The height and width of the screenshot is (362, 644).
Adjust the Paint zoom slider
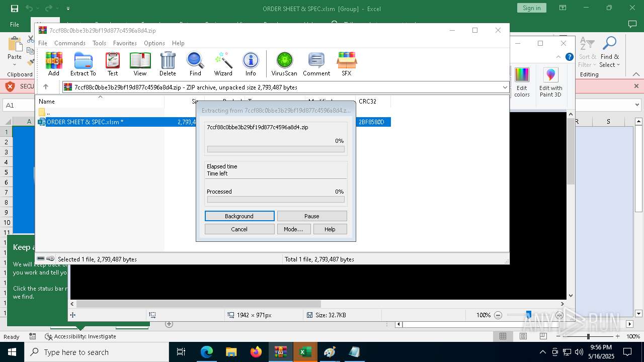(528, 315)
